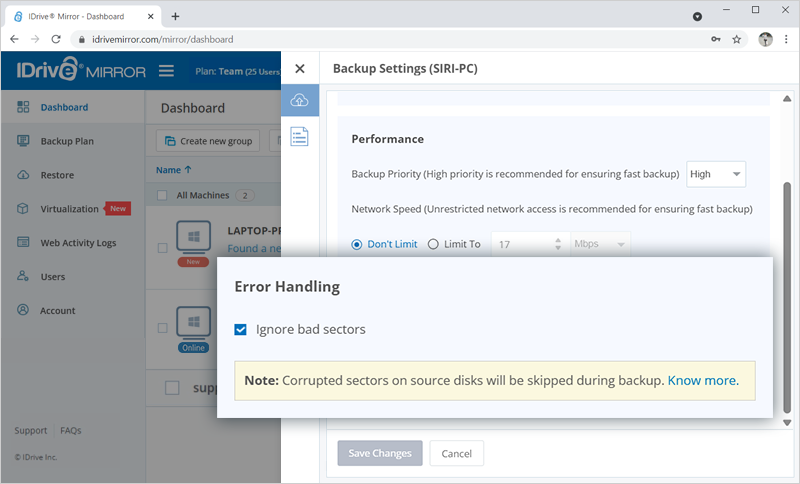Open the Chrome profile avatar

tap(765, 40)
